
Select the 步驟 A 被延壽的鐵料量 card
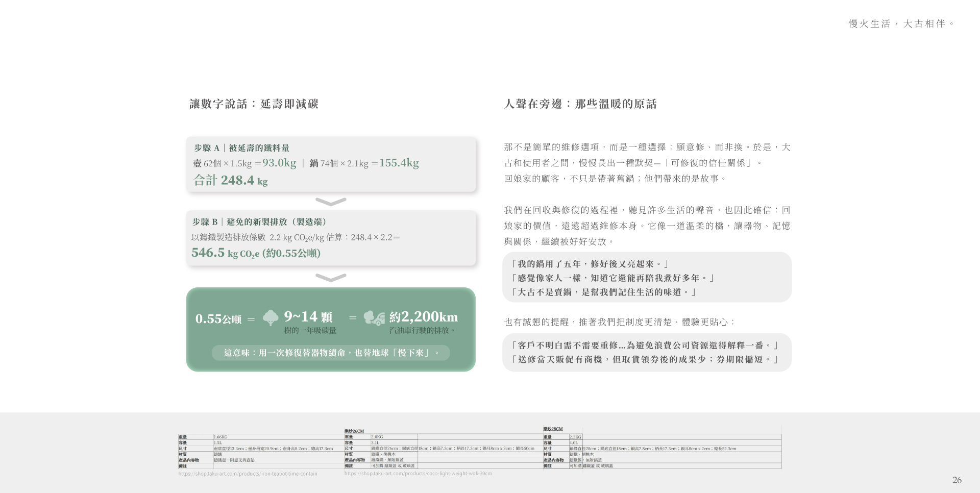click(x=331, y=164)
